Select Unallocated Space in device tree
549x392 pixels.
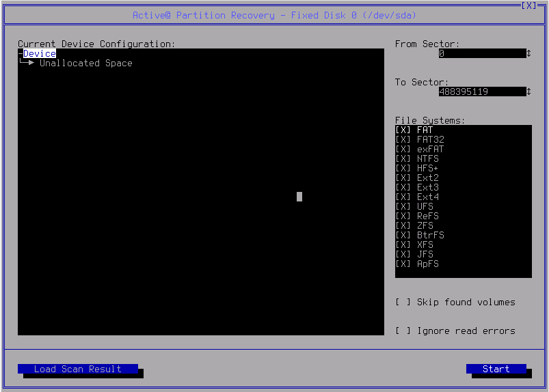[x=85, y=64]
